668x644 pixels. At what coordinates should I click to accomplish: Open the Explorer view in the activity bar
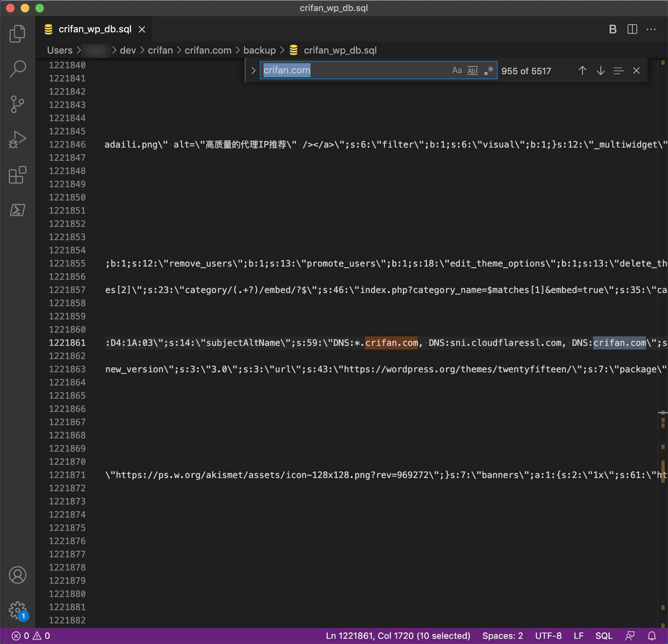(17, 34)
